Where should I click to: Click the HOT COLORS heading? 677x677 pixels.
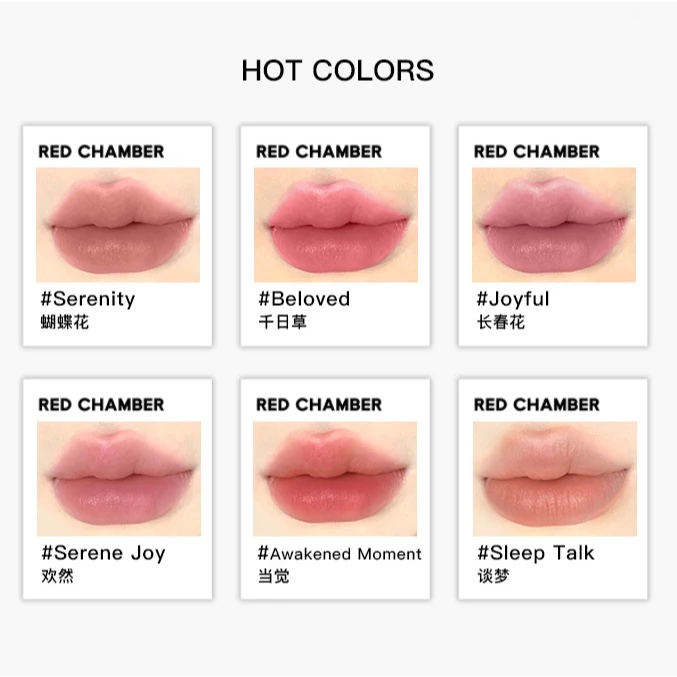(338, 70)
